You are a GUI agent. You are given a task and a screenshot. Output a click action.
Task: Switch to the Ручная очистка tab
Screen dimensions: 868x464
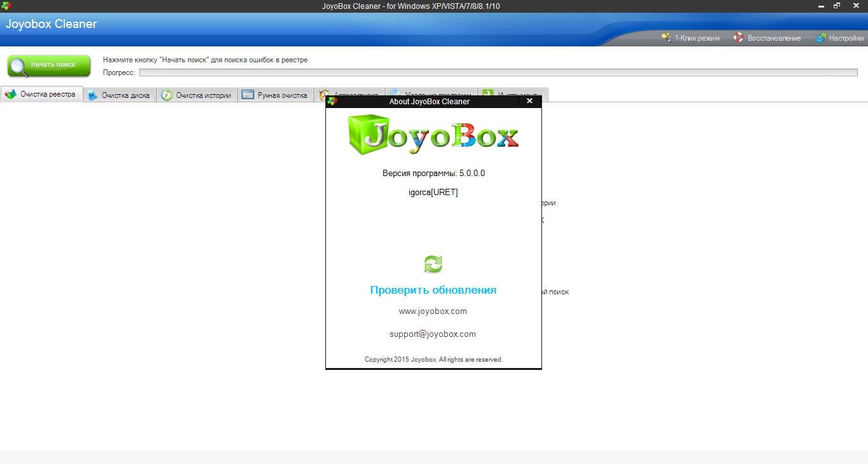pos(275,95)
